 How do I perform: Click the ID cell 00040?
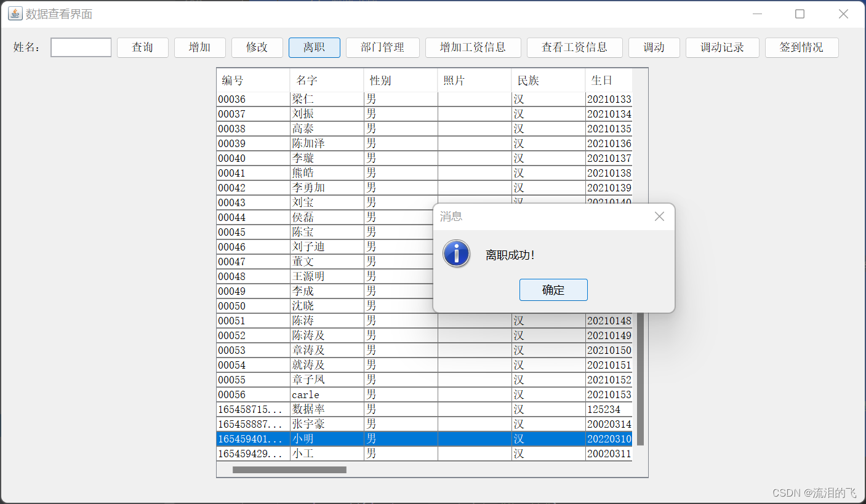pyautogui.click(x=253, y=158)
